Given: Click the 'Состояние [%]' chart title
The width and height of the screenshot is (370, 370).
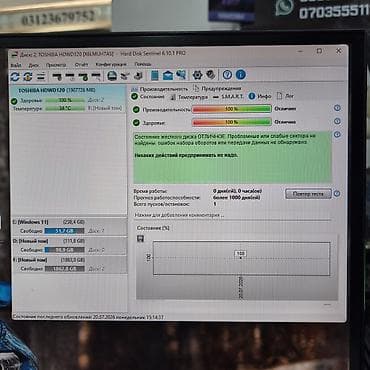Looking at the screenshot, I should tap(153, 228).
